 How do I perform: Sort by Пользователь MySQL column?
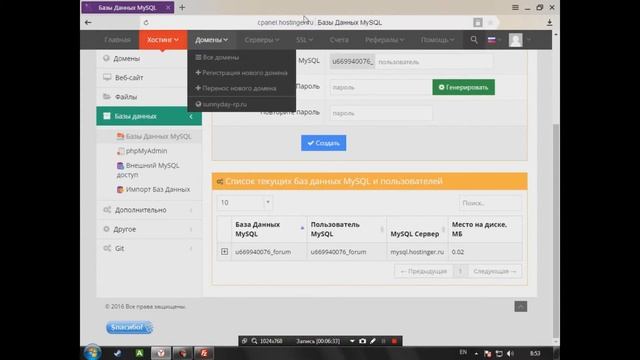point(347,229)
